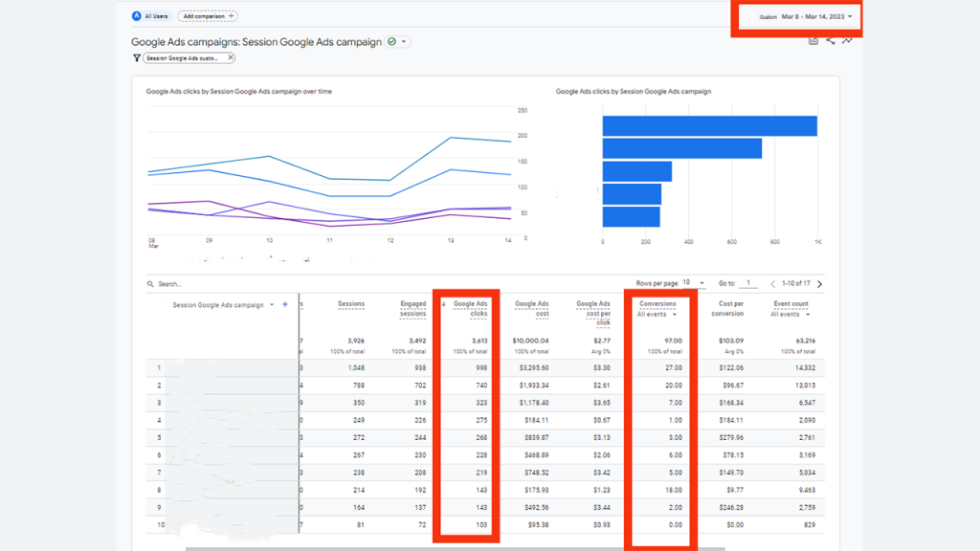
Task: Click the 97.00 total conversions value
Action: (x=673, y=342)
